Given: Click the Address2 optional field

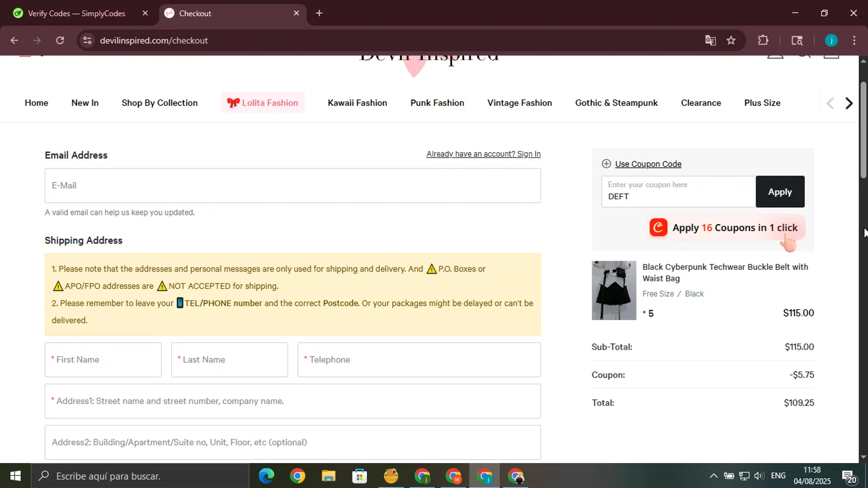Looking at the screenshot, I should (x=293, y=443).
